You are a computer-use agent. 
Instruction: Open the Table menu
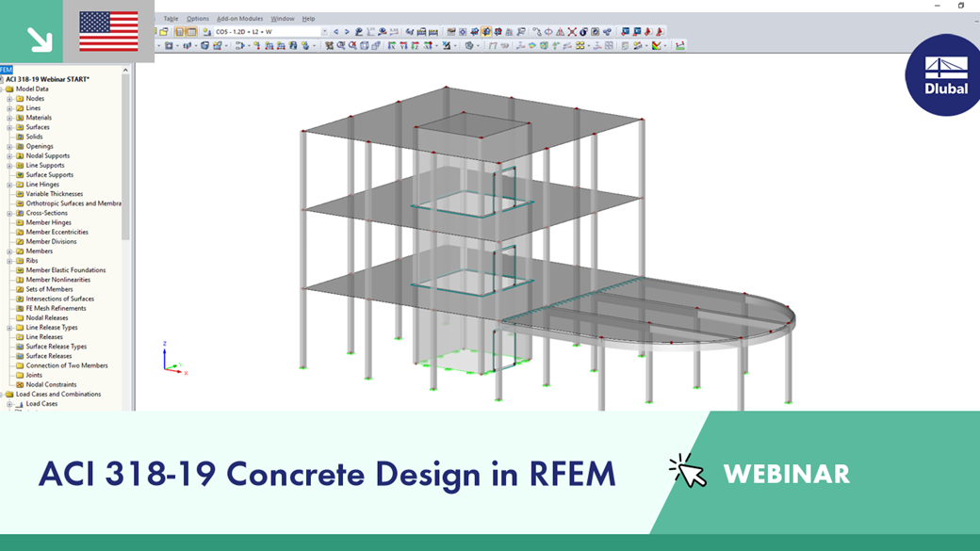(171, 19)
